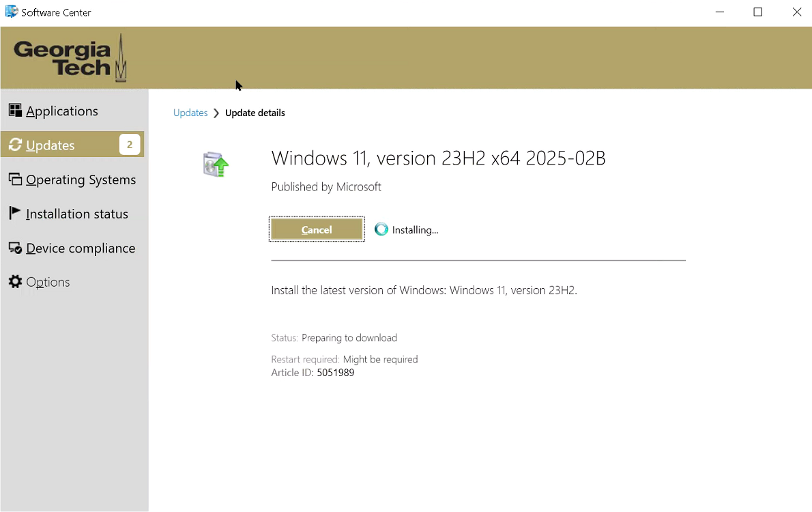Screen dimensions: 812x512
Task: Select Updates in the sidebar
Action: [x=72, y=145]
